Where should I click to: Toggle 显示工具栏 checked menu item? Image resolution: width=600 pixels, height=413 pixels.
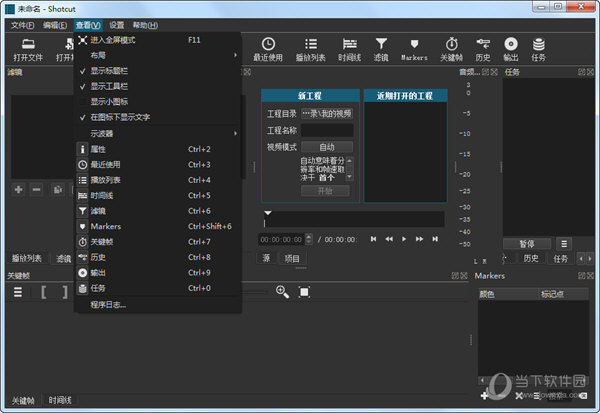157,87
